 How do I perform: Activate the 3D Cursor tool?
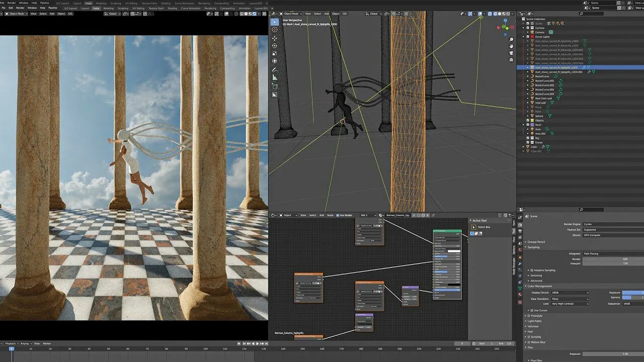pos(275,30)
